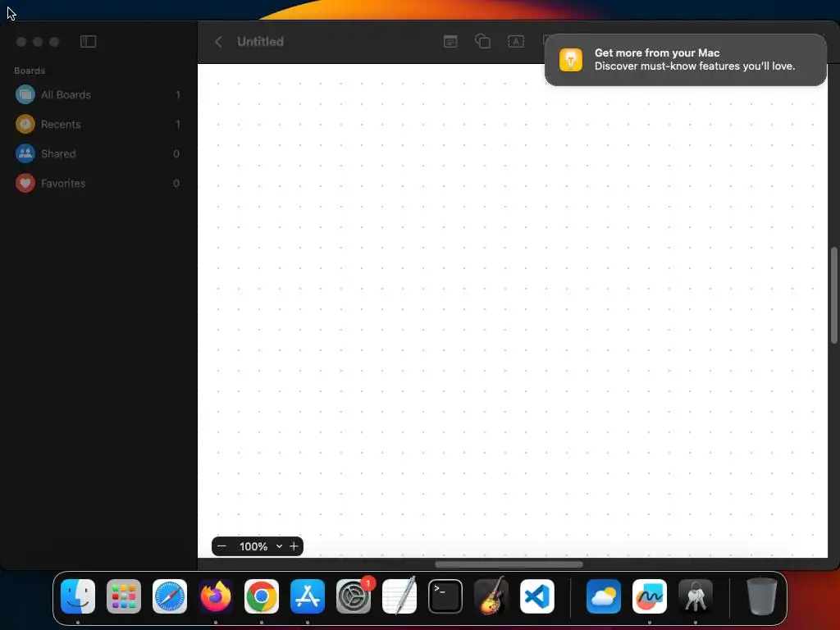Screen dimensions: 840x630
Task: Click the Untitled board title
Action: (x=260, y=42)
